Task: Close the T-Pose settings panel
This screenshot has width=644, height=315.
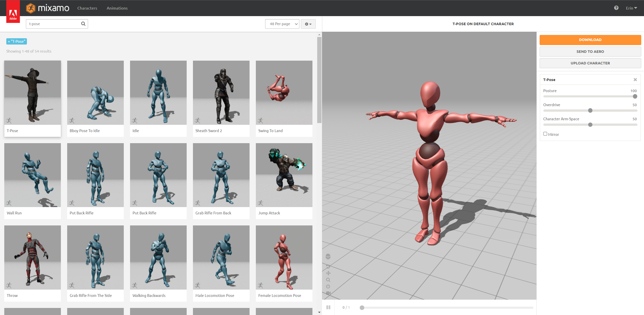Action: 635,80
